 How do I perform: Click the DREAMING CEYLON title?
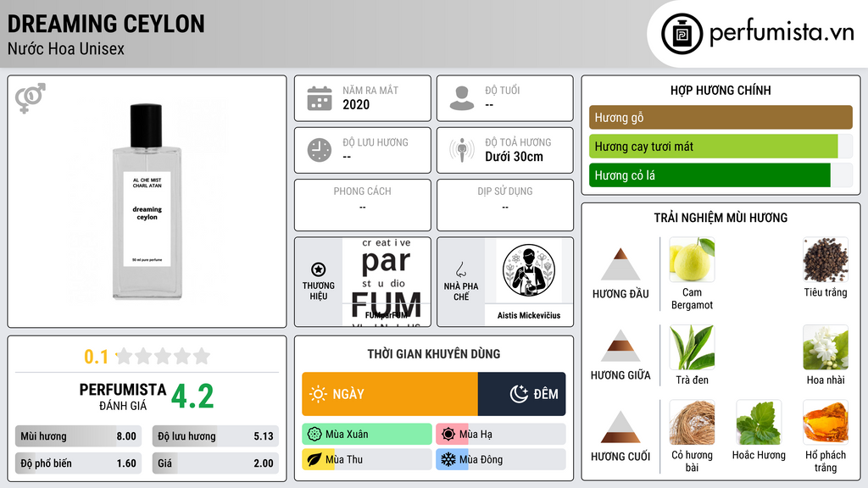106,24
